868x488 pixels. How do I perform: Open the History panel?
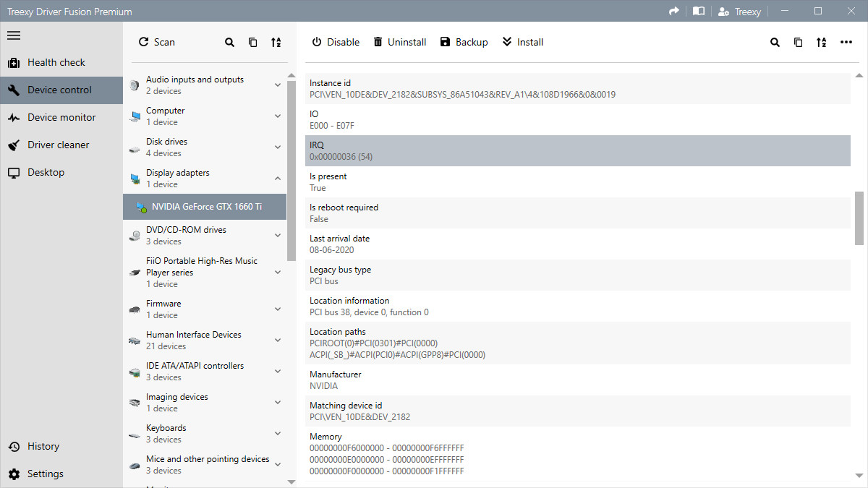43,446
